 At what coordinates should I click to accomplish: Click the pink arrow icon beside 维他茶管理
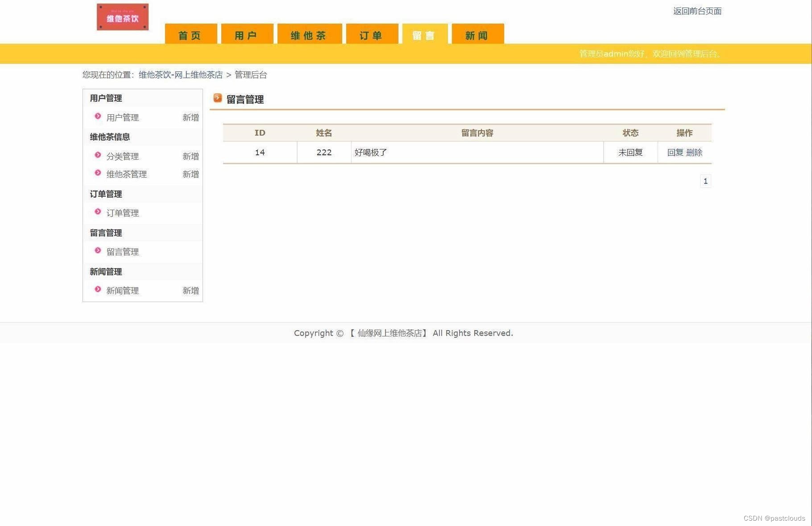point(97,173)
